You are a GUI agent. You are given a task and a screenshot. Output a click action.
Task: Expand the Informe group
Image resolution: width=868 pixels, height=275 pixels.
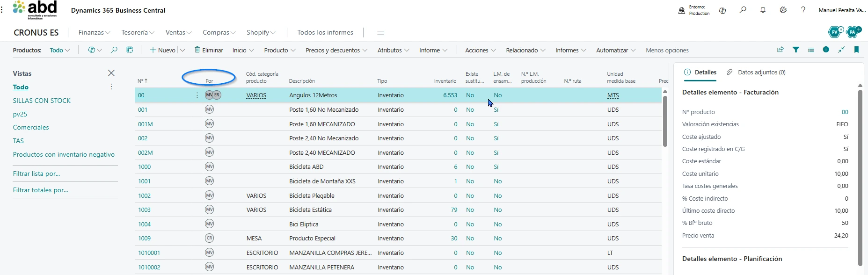433,50
